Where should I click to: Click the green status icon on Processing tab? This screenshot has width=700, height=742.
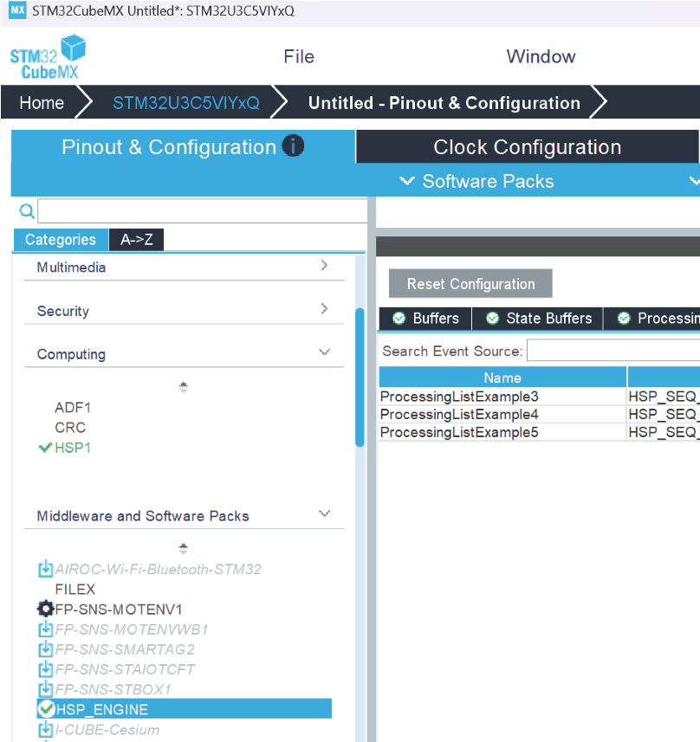click(624, 318)
